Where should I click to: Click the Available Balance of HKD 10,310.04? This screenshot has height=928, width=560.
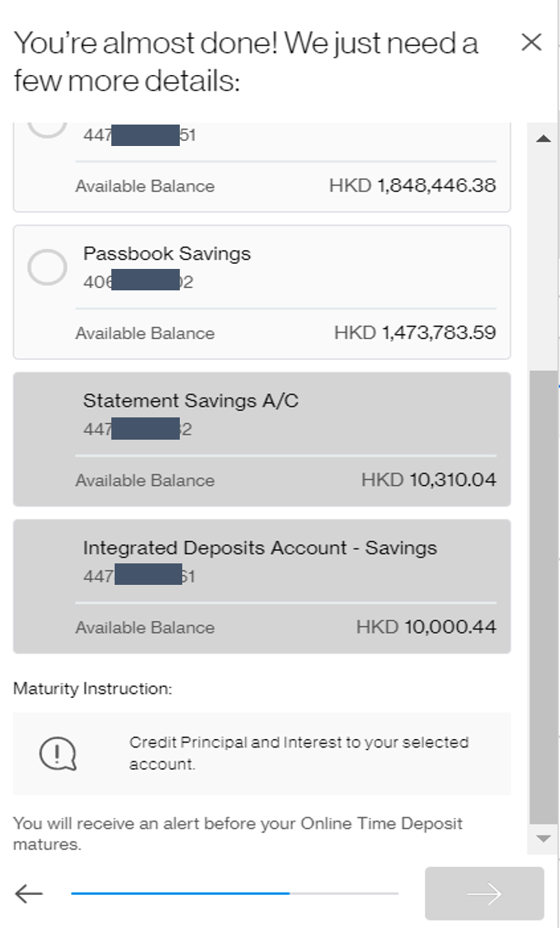click(x=429, y=479)
